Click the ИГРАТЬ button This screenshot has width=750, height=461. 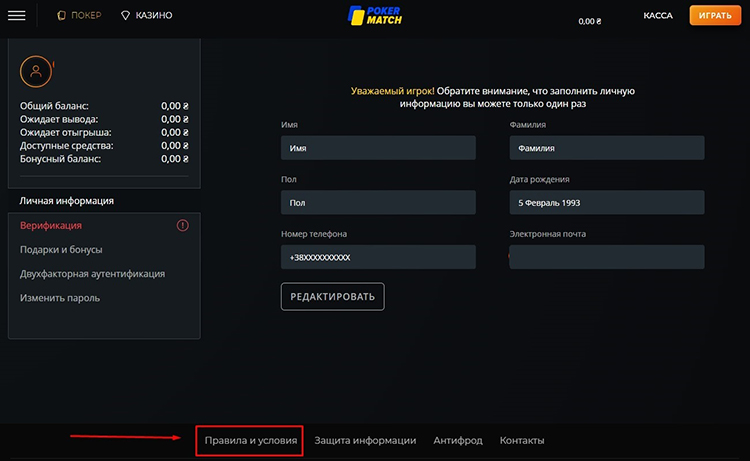715,15
